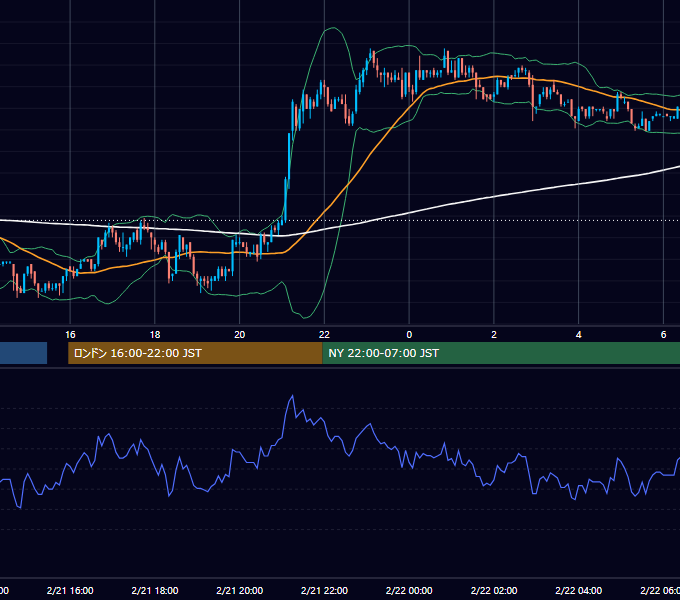
Task: Click the price chart axis label 22
Action: click(x=324, y=335)
